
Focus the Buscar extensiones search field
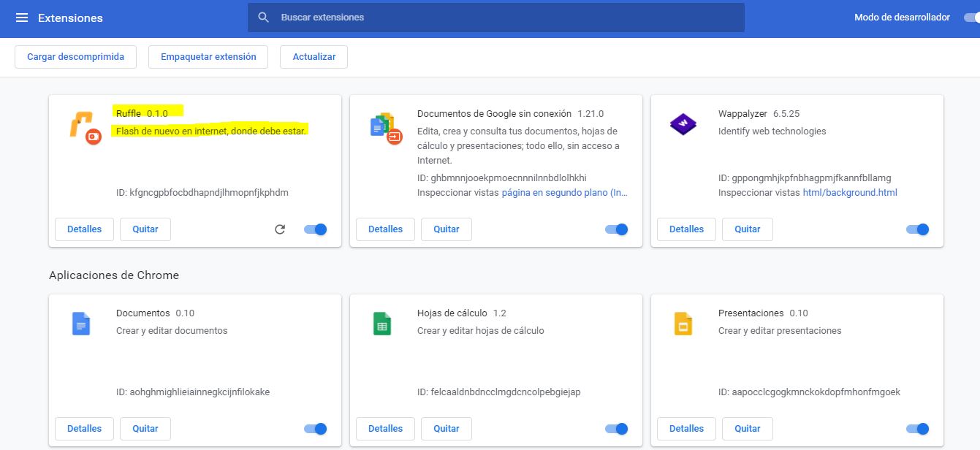(496, 18)
